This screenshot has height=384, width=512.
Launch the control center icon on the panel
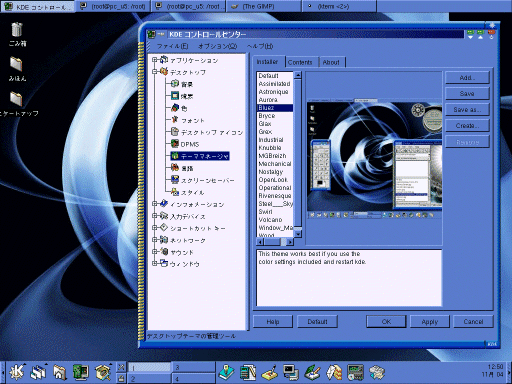click(81, 372)
